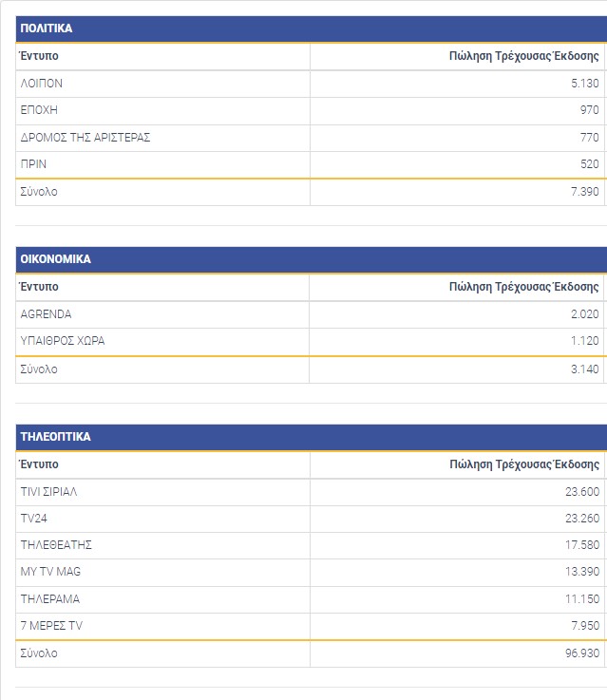Select the ΕΠΟΧΗ publication name
This screenshot has height=700, width=607.
39,110
